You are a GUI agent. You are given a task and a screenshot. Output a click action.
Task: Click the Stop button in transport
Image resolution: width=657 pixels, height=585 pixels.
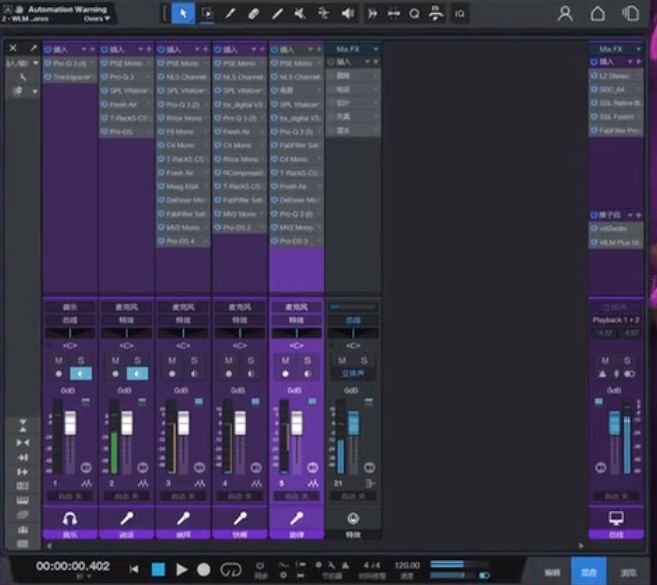coord(157,568)
